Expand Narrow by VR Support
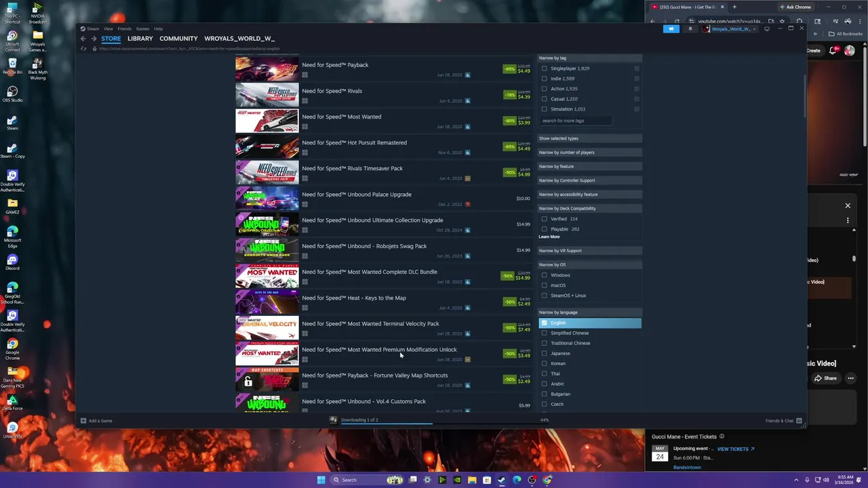 point(589,251)
